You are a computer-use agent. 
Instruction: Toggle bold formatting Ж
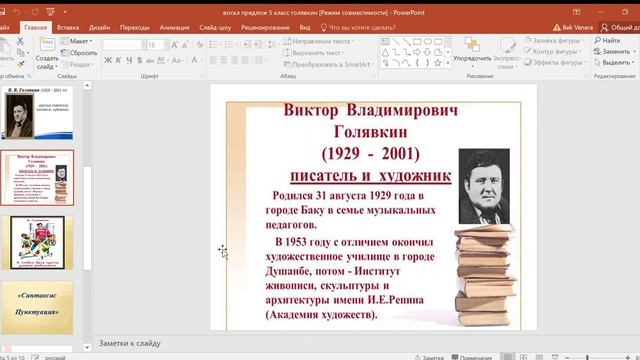point(108,60)
